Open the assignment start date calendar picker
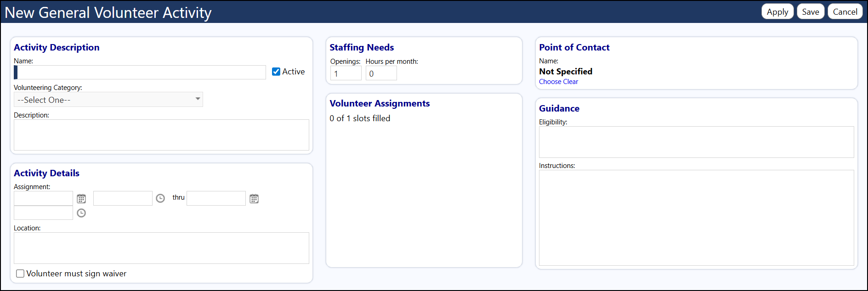Viewport: 868px width, 291px height. click(81, 199)
